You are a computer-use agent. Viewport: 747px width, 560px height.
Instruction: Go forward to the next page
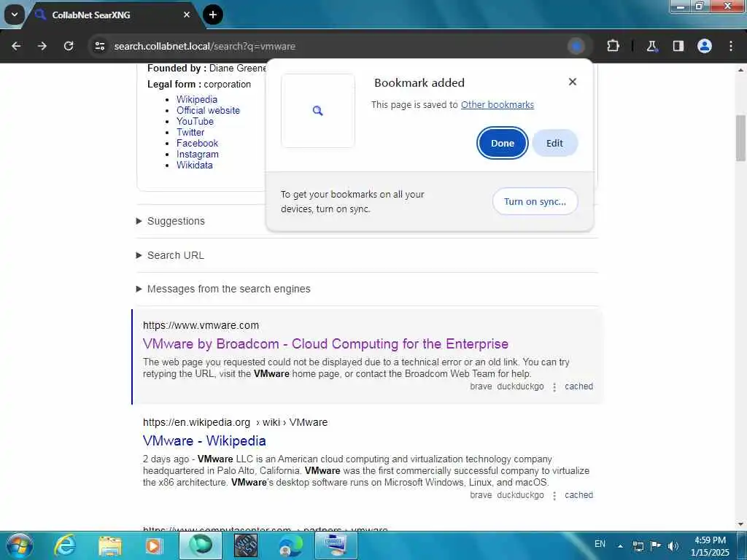(42, 46)
